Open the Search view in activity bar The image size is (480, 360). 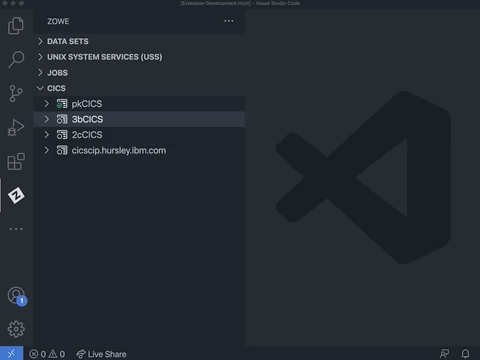tap(16, 59)
